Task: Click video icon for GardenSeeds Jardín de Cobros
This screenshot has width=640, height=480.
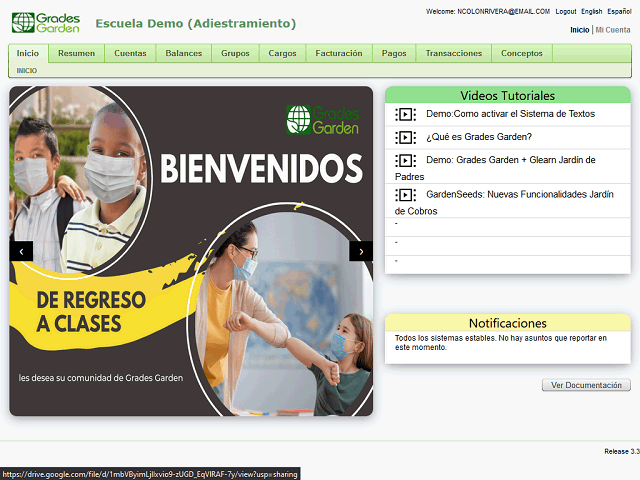Action: click(405, 195)
